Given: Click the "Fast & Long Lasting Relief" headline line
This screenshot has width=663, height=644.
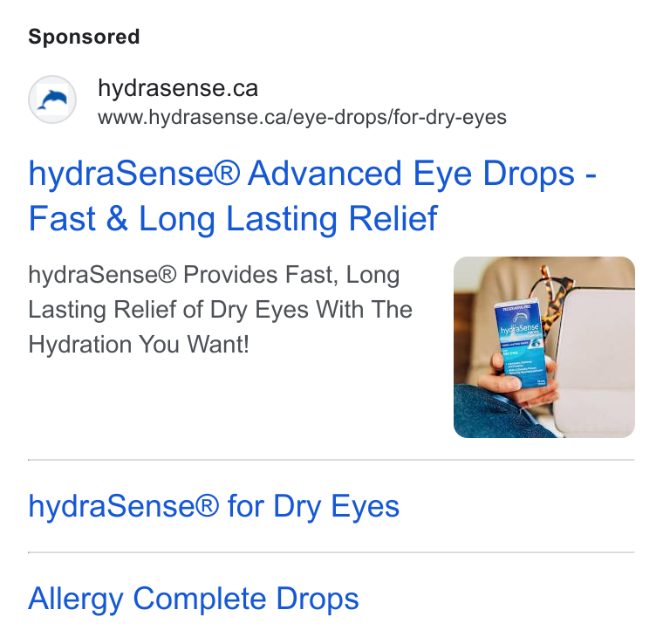Looking at the screenshot, I should [233, 219].
